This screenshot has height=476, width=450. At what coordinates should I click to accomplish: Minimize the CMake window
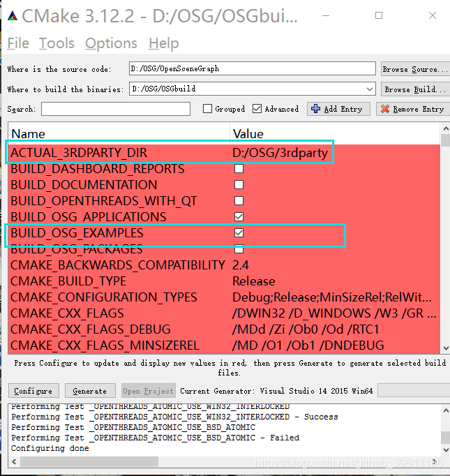point(326,15)
